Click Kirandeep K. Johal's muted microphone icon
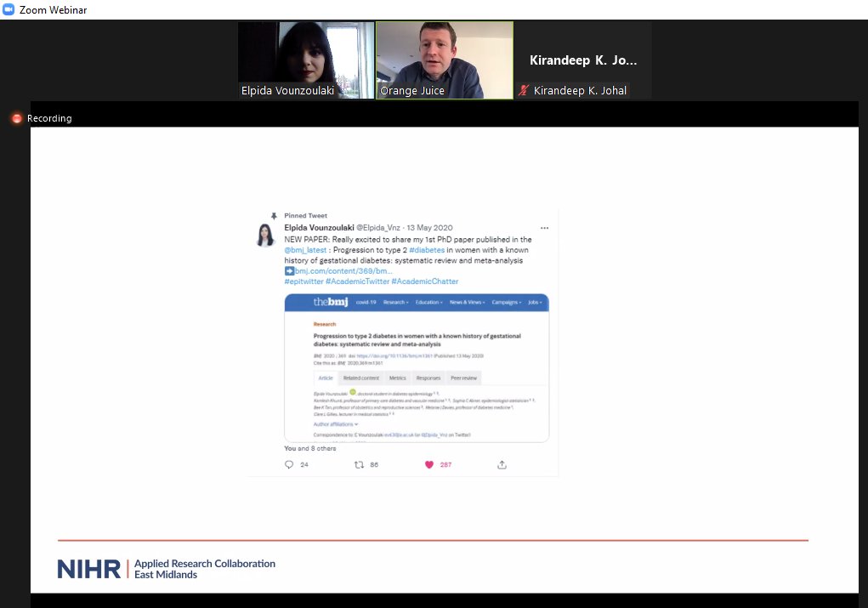Viewport: 868px width, 608px height. pos(523,90)
